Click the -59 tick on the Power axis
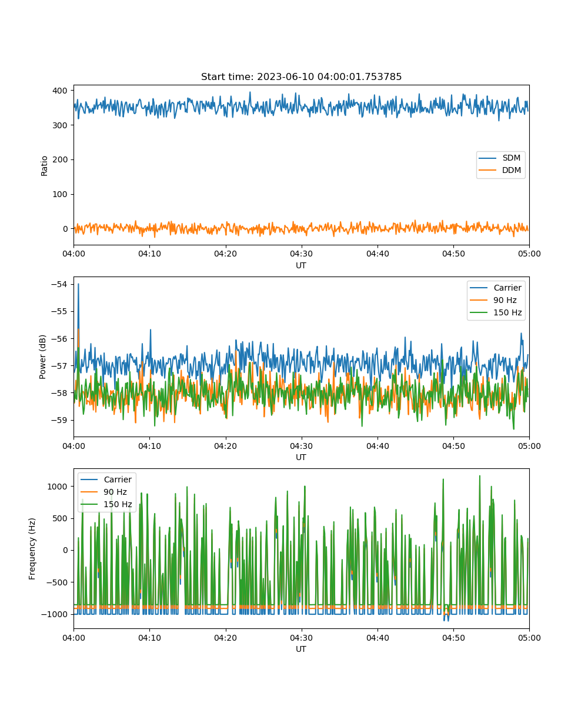Screen dimensions: 588x706 (x=59, y=420)
